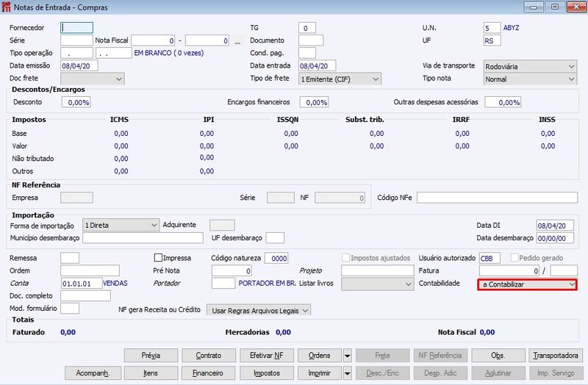Click the Acompanh. button
The height and width of the screenshot is (385, 588).
(93, 373)
